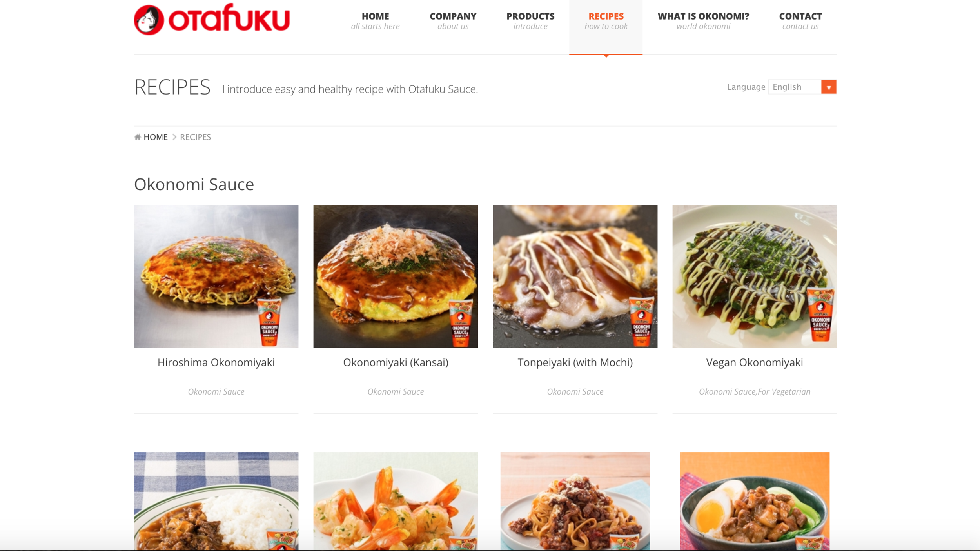The width and height of the screenshot is (980, 551).
Task: Open the egg rice bowl thumbnail
Action: 755,501
